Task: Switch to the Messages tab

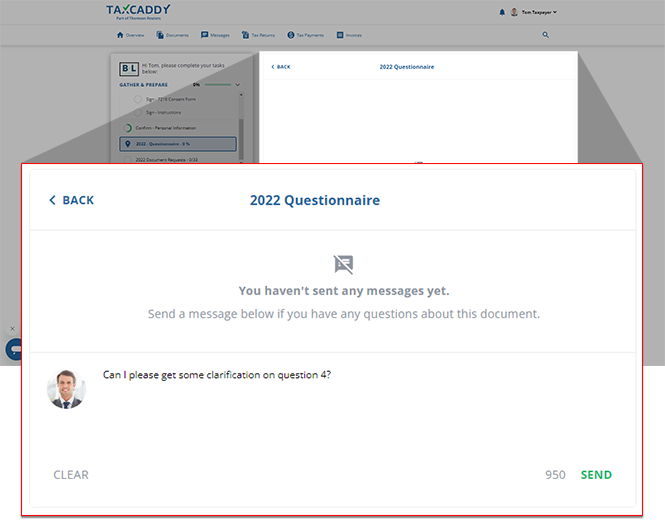Action: pyautogui.click(x=215, y=35)
